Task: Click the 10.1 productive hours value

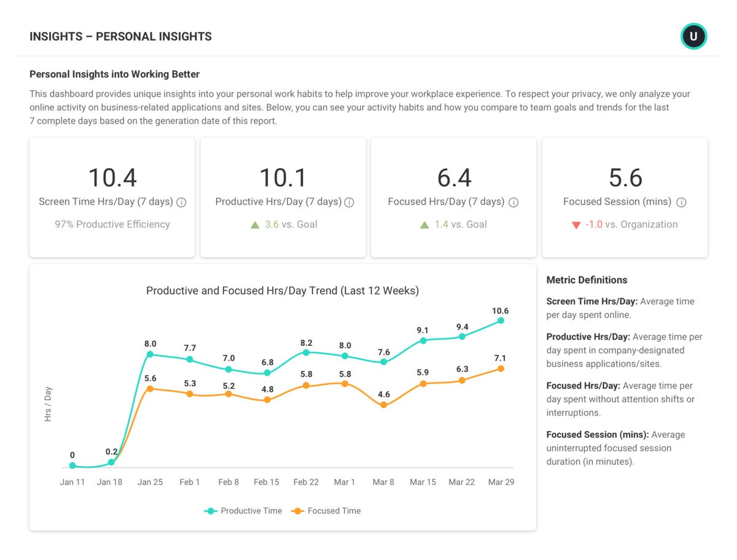Action: pos(283,178)
